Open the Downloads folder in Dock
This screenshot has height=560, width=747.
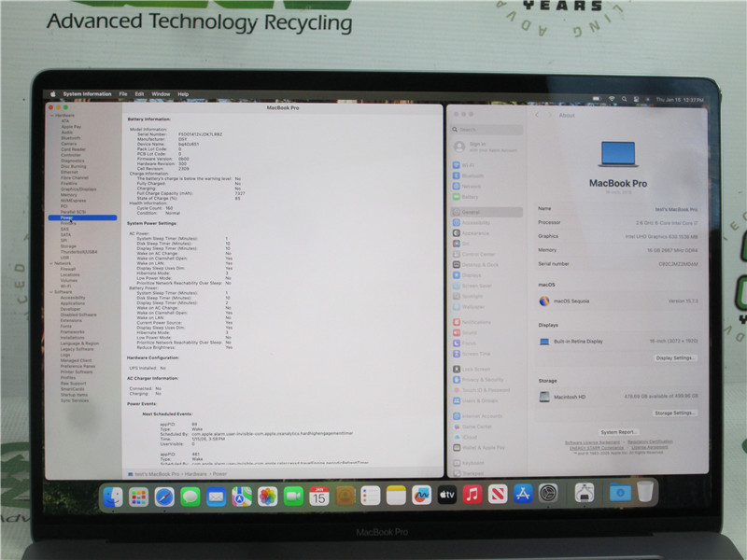pyautogui.click(x=620, y=493)
